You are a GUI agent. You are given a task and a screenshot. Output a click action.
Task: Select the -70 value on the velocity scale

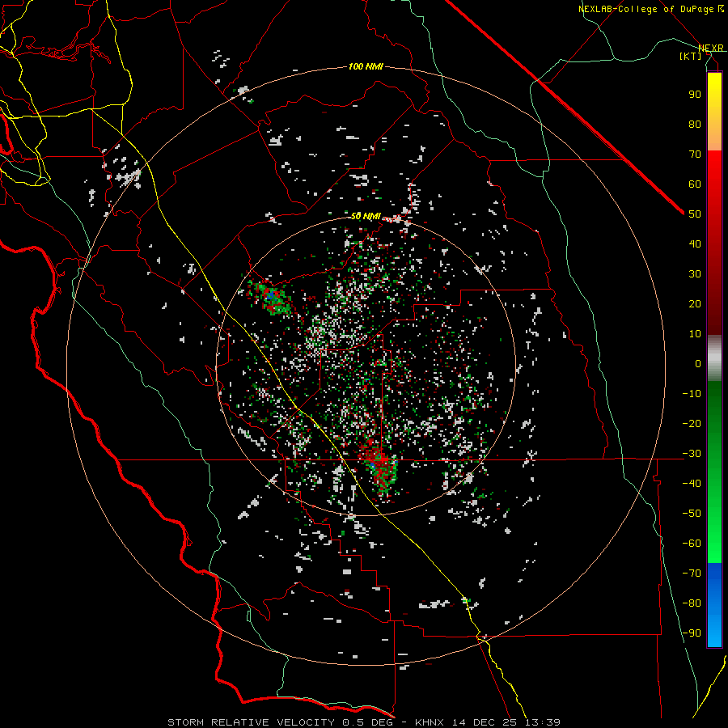[692, 574]
